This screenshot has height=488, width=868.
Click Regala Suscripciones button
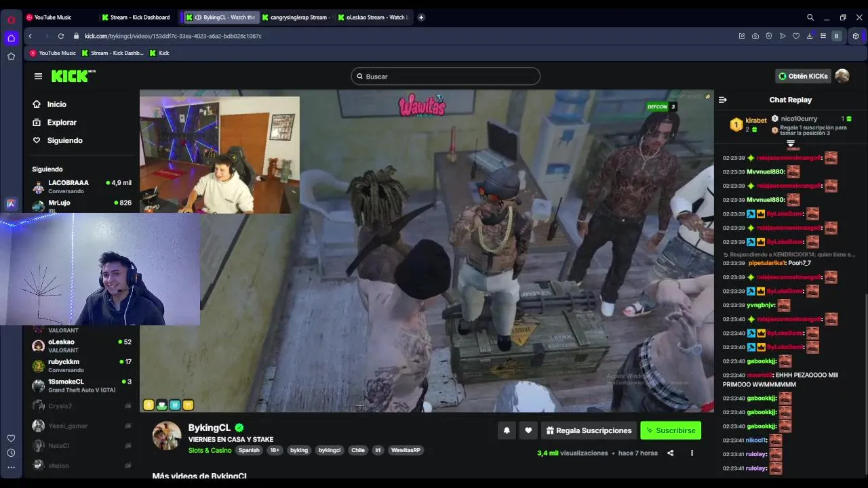pos(589,430)
